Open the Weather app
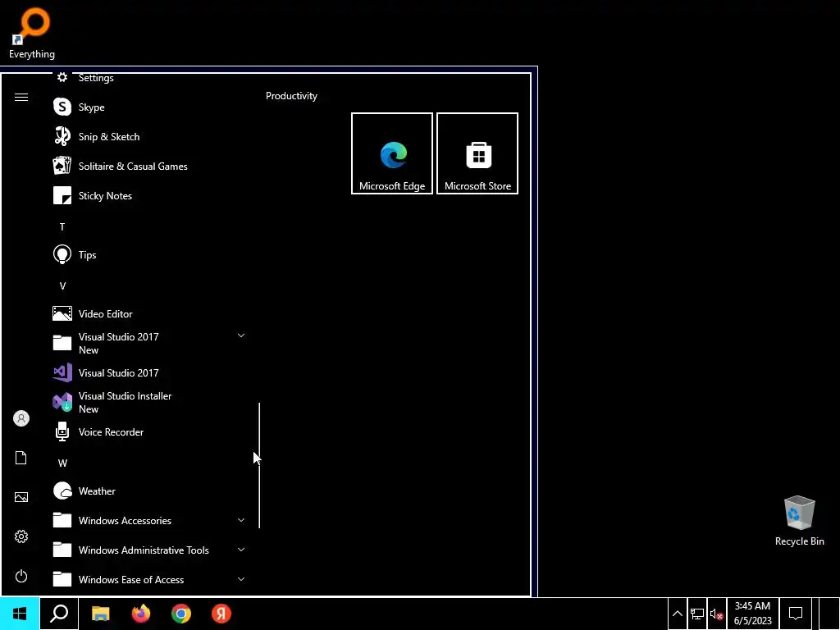 [x=149, y=491]
